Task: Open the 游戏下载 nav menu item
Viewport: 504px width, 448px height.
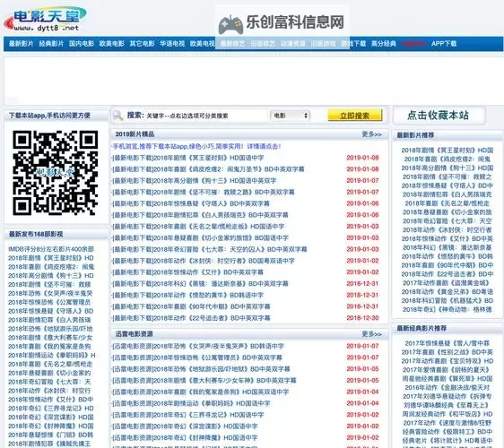Action: click(353, 43)
